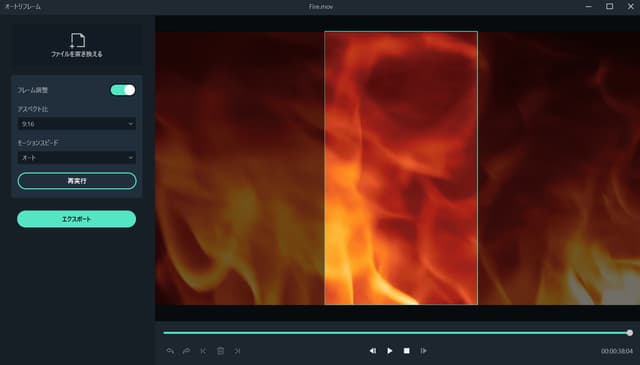
Task: Click the timeline progress bar middle
Action: click(x=396, y=333)
